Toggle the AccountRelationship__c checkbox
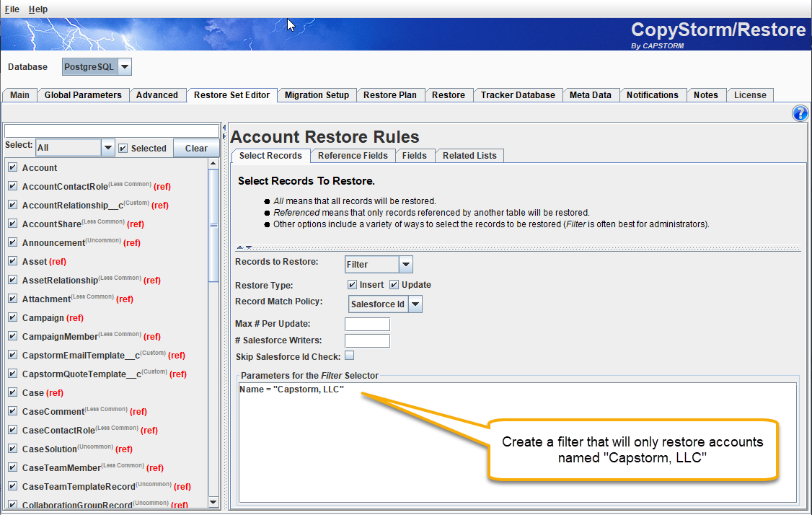812x515 pixels. coord(13,205)
